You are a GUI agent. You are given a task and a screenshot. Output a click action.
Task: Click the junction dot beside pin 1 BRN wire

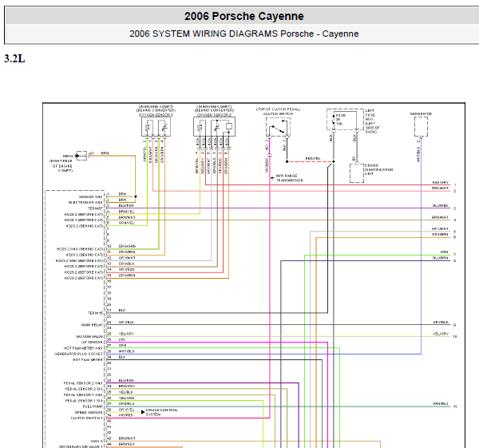(x=136, y=196)
